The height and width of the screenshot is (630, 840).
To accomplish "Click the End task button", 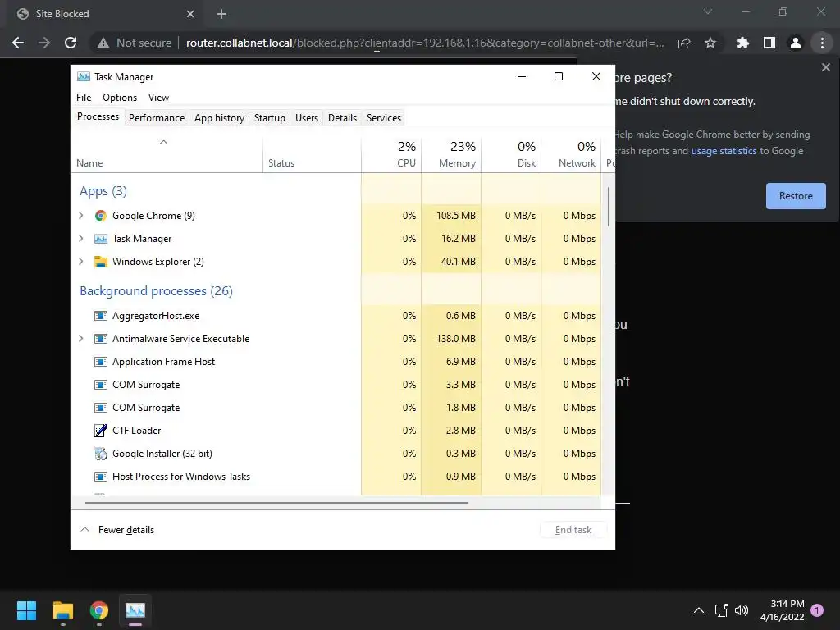I will click(573, 530).
